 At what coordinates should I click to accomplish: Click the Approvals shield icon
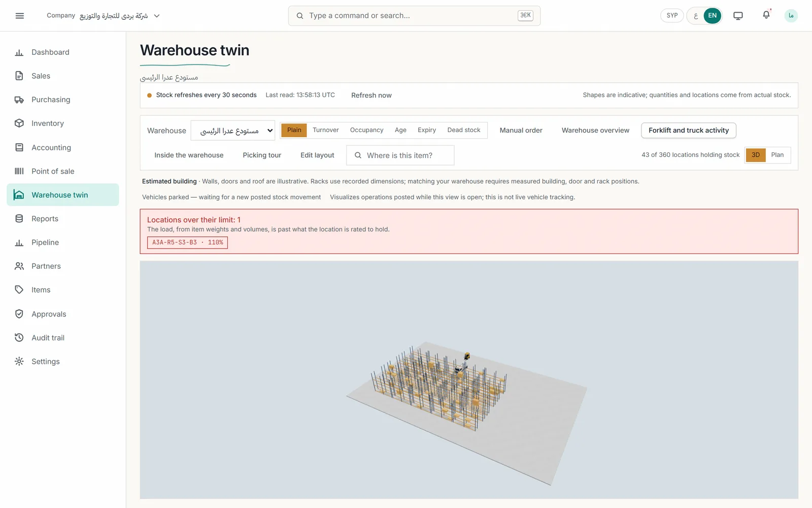[19, 314]
